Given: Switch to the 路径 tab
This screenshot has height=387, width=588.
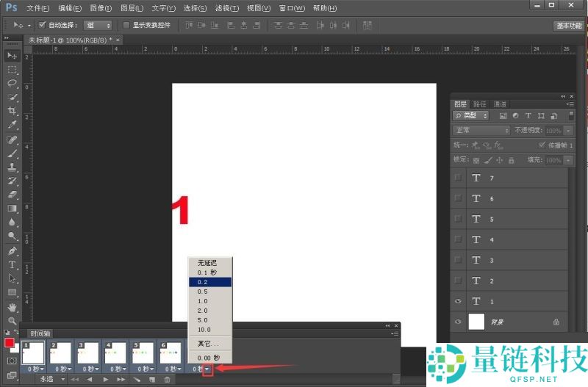Looking at the screenshot, I should pos(479,104).
